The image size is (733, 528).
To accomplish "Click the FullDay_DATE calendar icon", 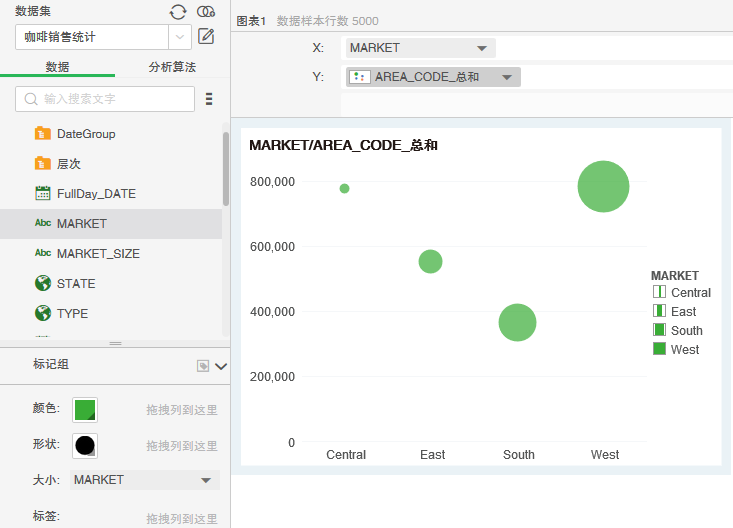I will [x=42, y=193].
